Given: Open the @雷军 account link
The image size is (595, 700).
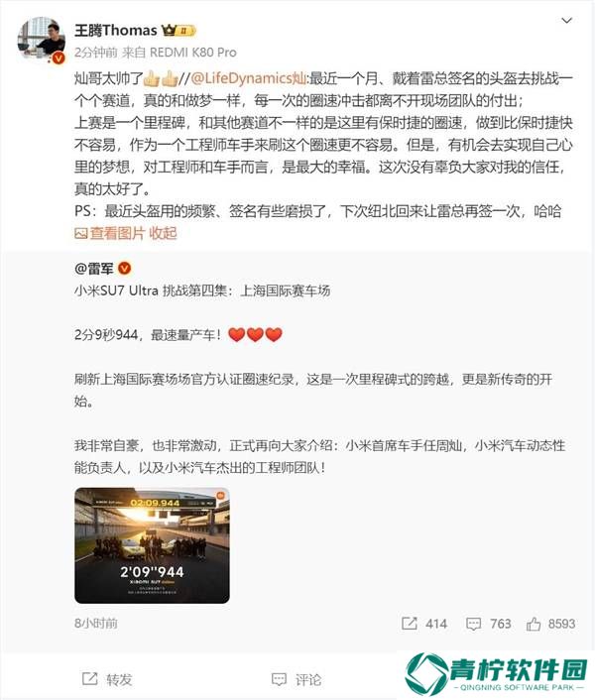Looking at the screenshot, I should [94, 269].
